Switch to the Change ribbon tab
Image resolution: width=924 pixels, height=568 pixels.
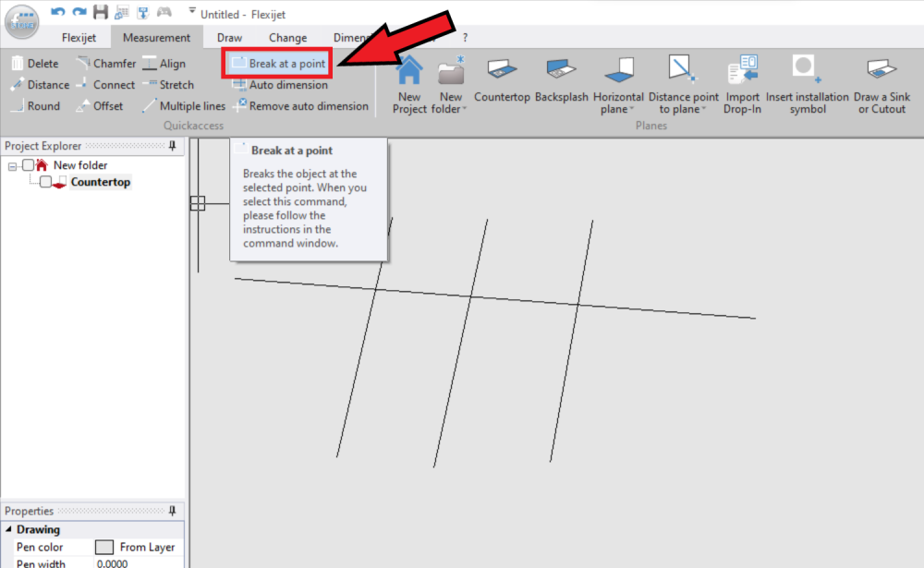tap(287, 38)
